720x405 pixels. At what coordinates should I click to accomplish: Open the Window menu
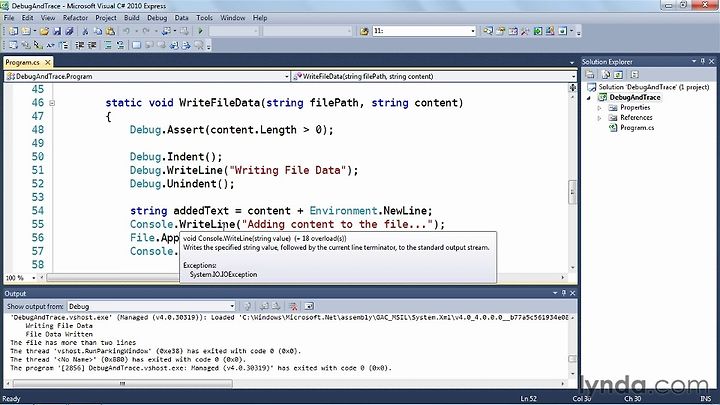point(232,17)
